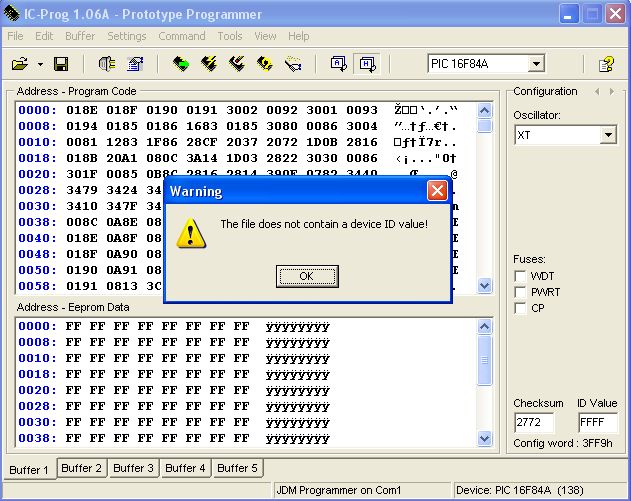Open the Hardware settings chip icon
This screenshot has width=631, height=501.
(x=107, y=64)
